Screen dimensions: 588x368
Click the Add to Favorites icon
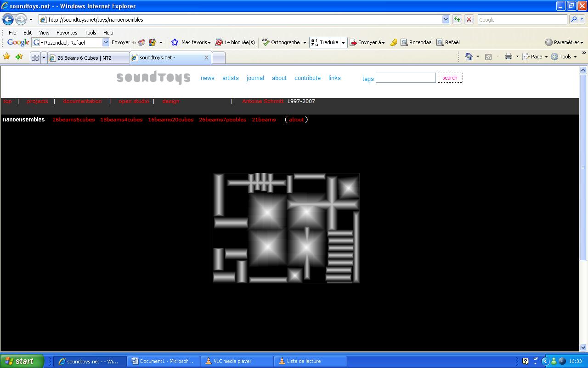19,57
